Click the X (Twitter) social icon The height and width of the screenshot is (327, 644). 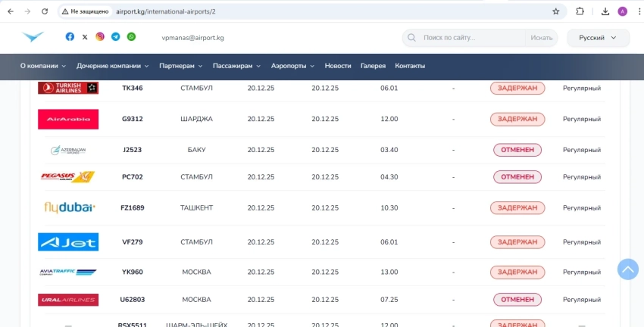coord(85,37)
